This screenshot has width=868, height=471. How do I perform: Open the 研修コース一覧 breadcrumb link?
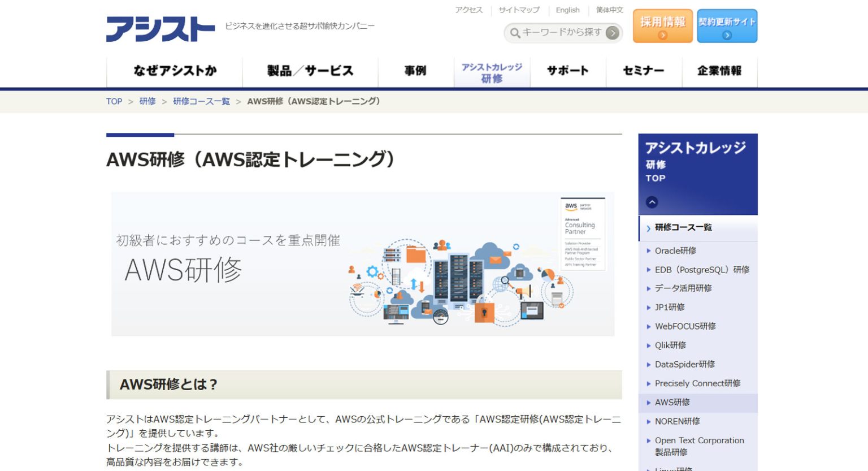click(x=201, y=101)
